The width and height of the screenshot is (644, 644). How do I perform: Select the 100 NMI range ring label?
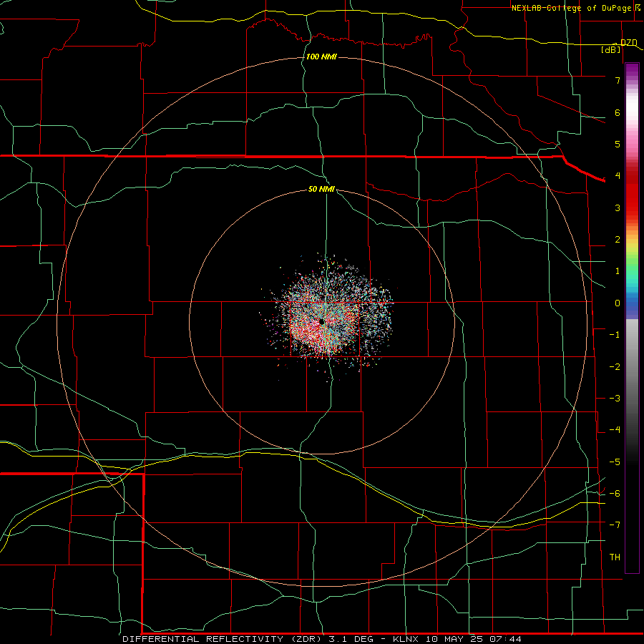(321, 57)
